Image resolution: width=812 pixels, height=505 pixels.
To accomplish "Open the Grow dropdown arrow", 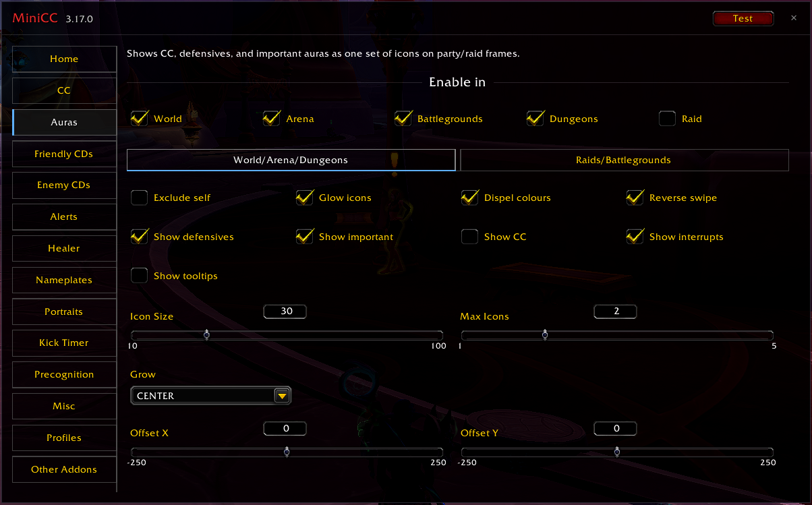I will (x=282, y=396).
